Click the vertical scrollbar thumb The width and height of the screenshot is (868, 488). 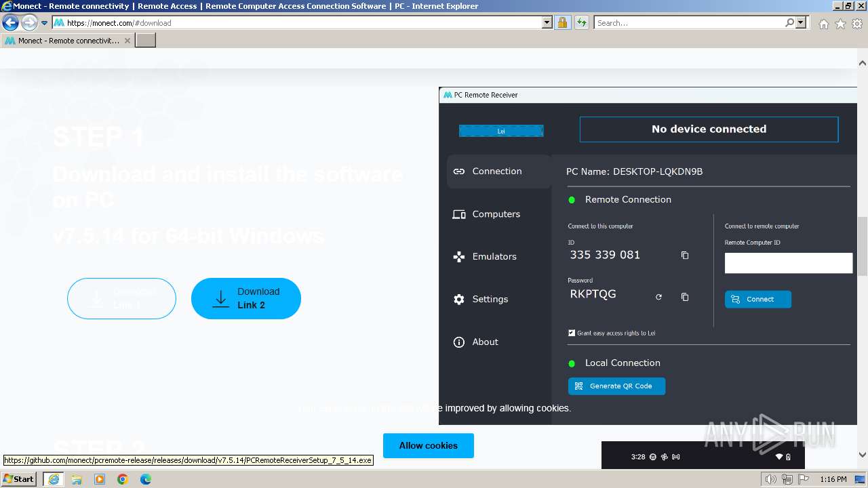coord(862,245)
